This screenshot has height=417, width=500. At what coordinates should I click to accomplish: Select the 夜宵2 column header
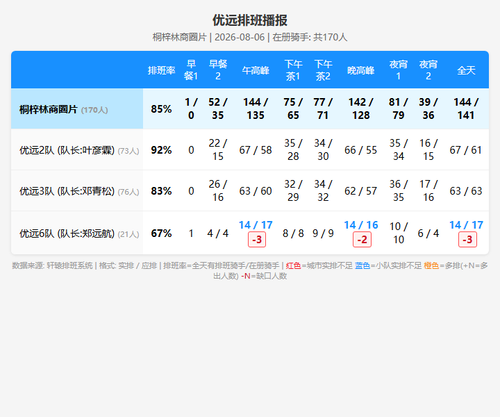pyautogui.click(x=428, y=70)
